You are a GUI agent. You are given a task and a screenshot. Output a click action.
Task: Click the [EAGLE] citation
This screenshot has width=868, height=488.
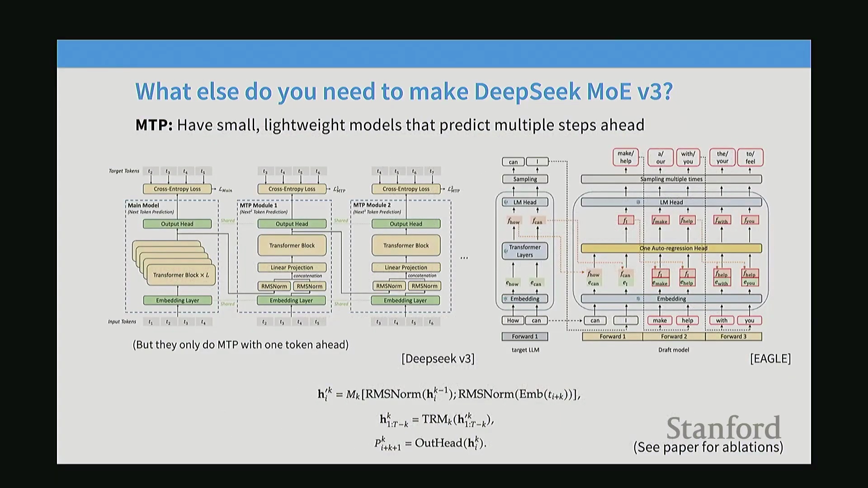(770, 358)
